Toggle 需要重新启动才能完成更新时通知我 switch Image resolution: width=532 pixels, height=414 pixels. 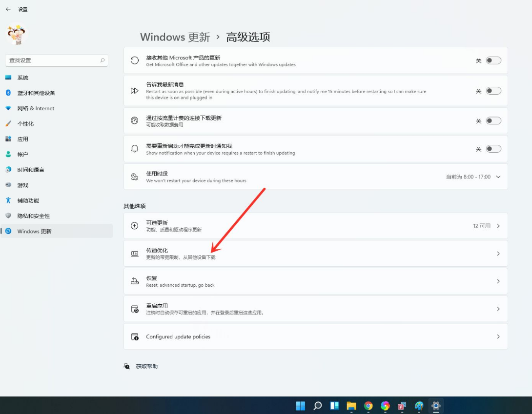[493, 149]
